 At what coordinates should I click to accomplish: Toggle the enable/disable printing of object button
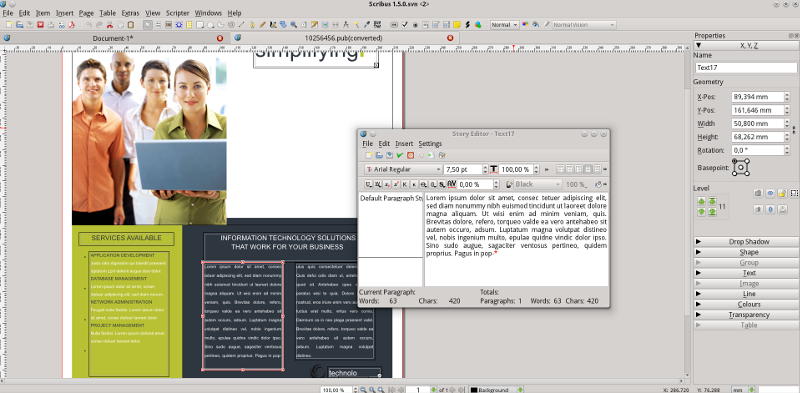[x=782, y=209]
